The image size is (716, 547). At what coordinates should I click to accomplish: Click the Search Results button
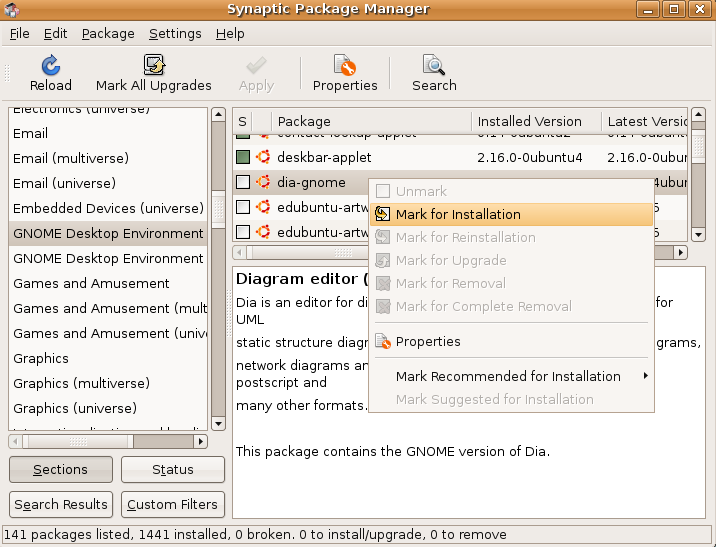(x=61, y=505)
